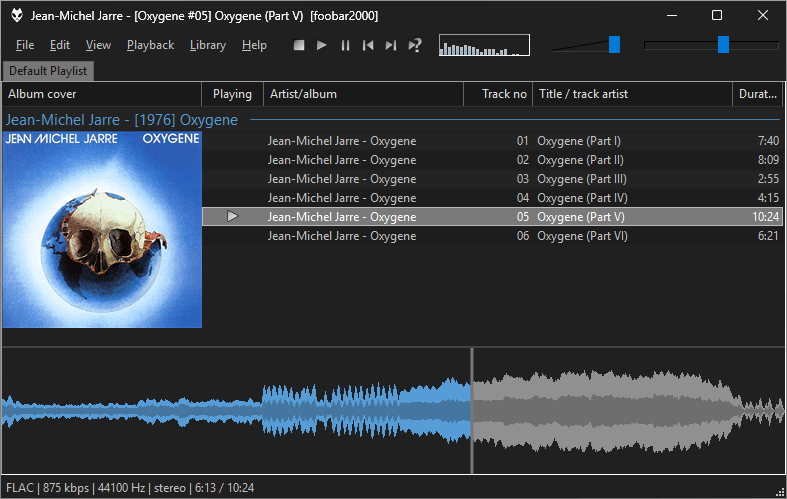Skip to the previous track
787x499 pixels.
coord(368,45)
